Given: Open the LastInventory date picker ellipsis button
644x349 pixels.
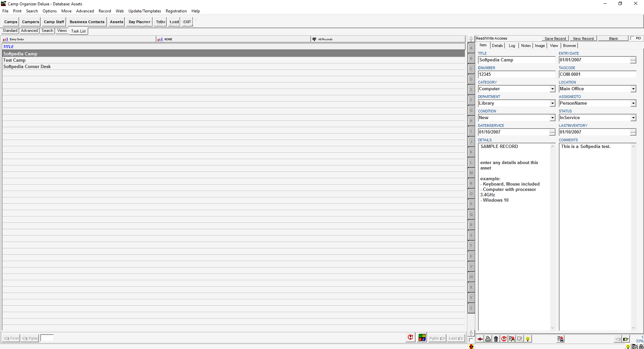Looking at the screenshot, I should pos(633,132).
